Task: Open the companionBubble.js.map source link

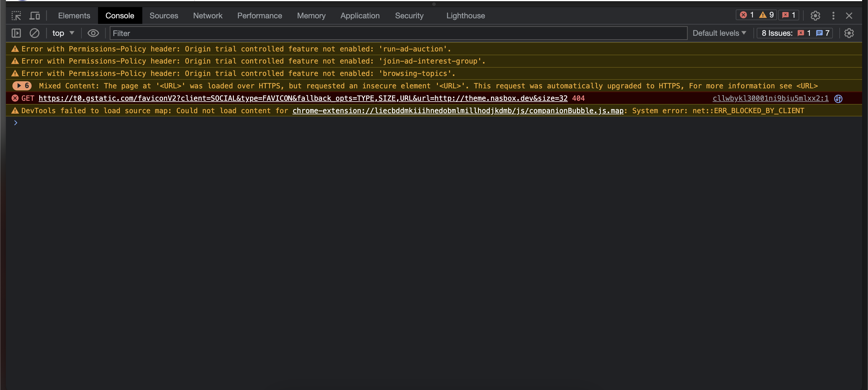Action: coord(458,110)
